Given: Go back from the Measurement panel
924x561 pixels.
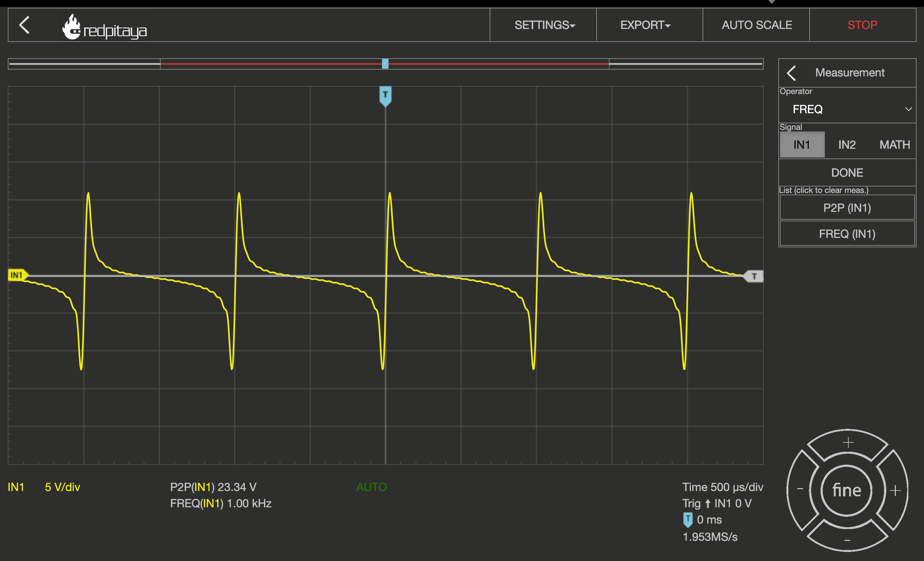Looking at the screenshot, I should pos(792,73).
